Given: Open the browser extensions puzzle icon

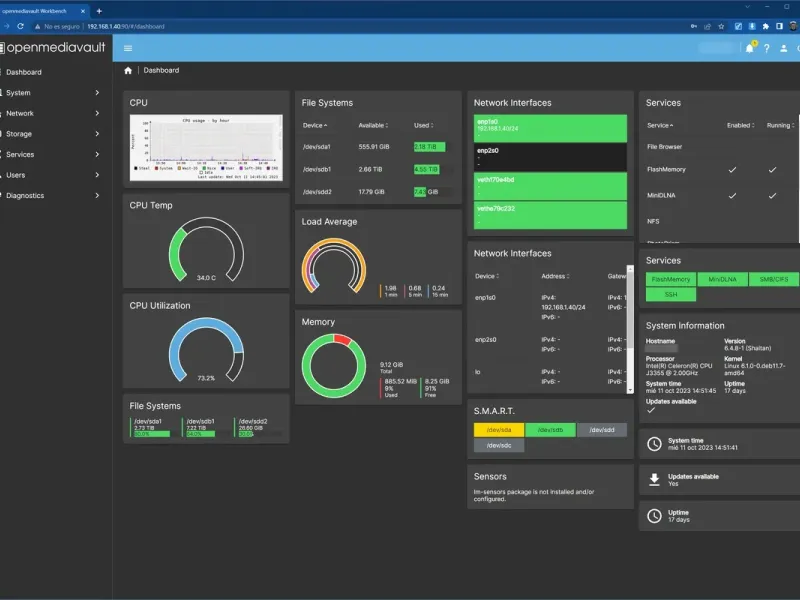Looking at the screenshot, I should [x=765, y=26].
